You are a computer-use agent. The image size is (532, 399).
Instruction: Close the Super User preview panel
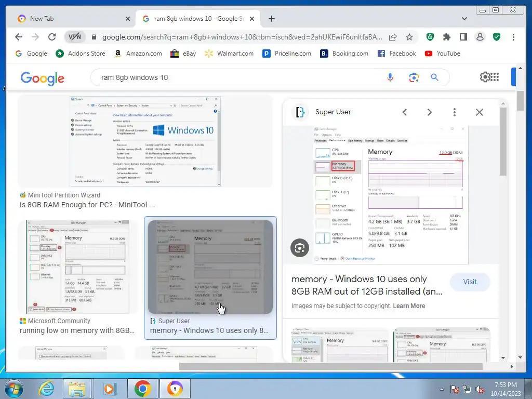[x=479, y=112]
